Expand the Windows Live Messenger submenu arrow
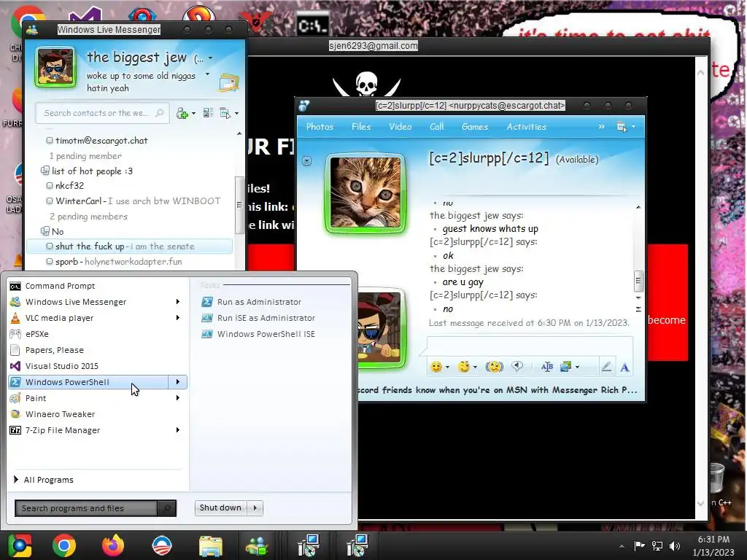Viewport: 747px width, 560px height. point(178,302)
